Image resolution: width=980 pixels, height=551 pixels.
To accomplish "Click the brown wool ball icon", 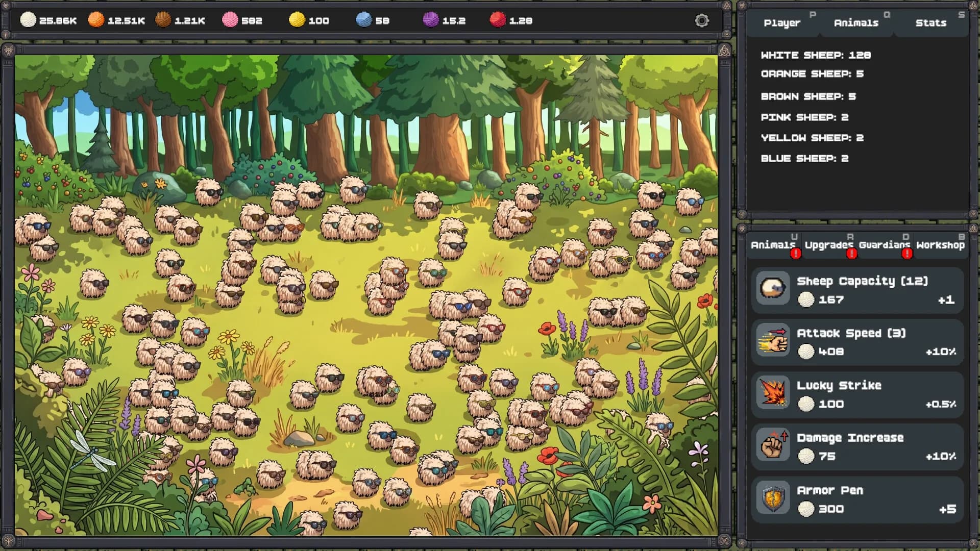I will tap(163, 20).
